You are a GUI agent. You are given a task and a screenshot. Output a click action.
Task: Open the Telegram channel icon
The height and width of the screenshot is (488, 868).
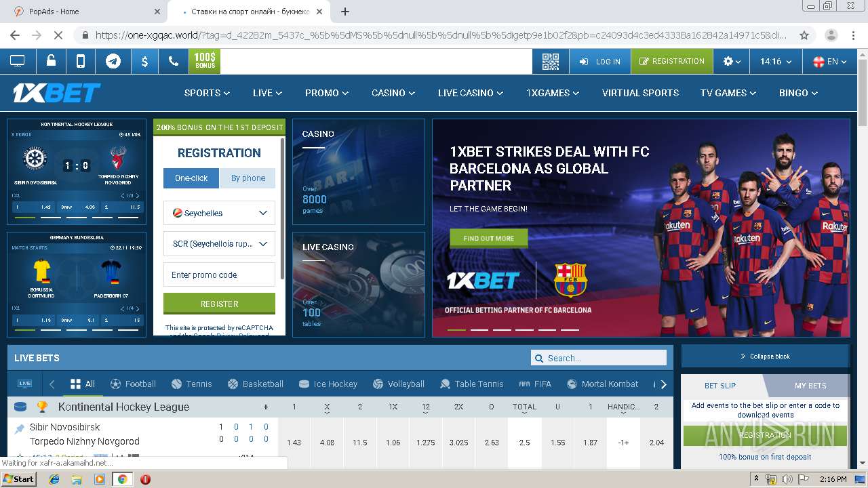click(113, 61)
